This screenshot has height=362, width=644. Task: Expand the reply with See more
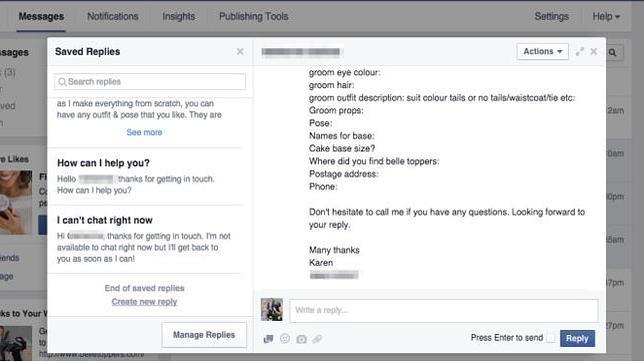click(x=144, y=132)
